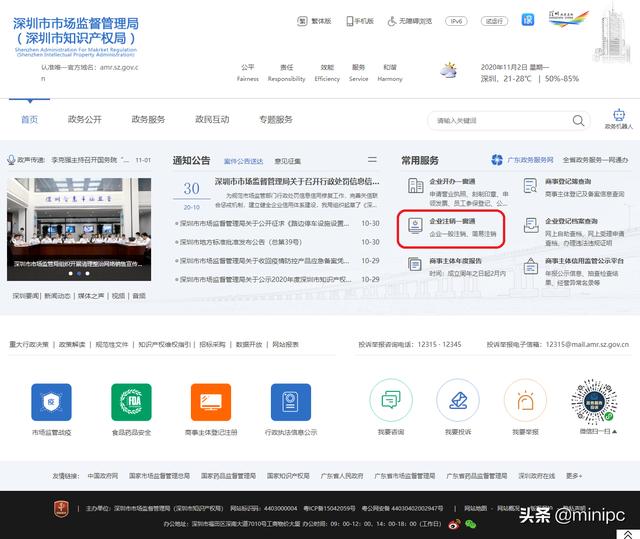Switch to 繁体版 traditional Chinese
Image resolution: width=640 pixels, height=539 pixels.
(315, 20)
